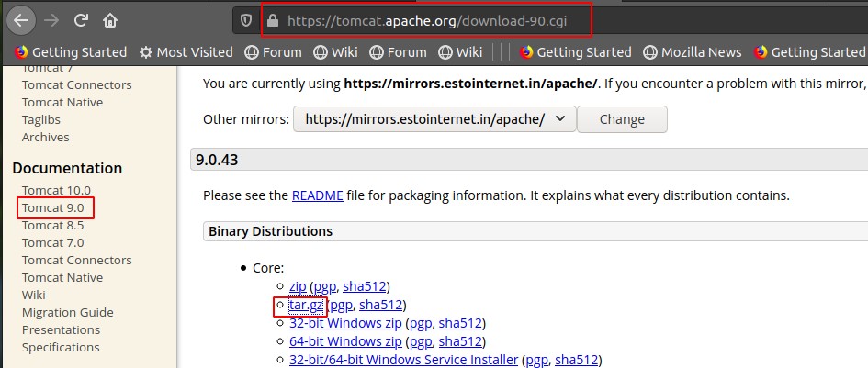Click the Forward arrow navigation button
The image size is (868, 368).
52,19
